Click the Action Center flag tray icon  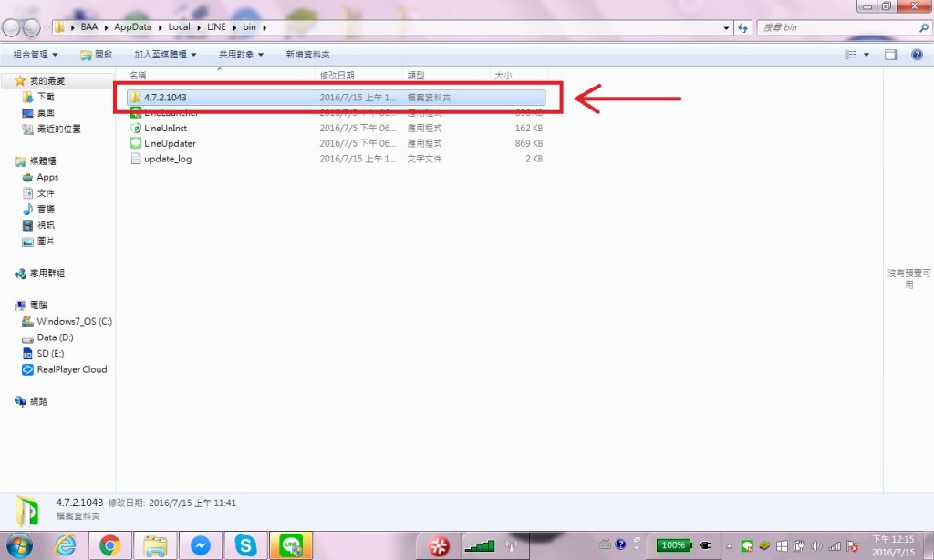(x=853, y=545)
